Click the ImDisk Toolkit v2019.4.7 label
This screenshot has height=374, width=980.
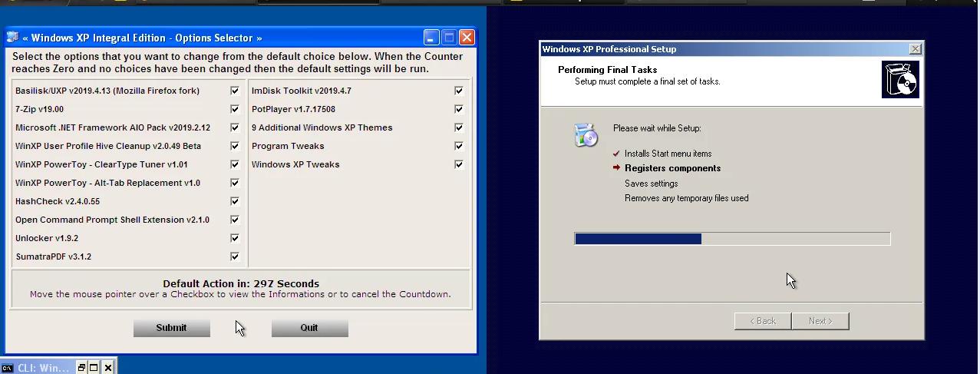[x=302, y=91]
